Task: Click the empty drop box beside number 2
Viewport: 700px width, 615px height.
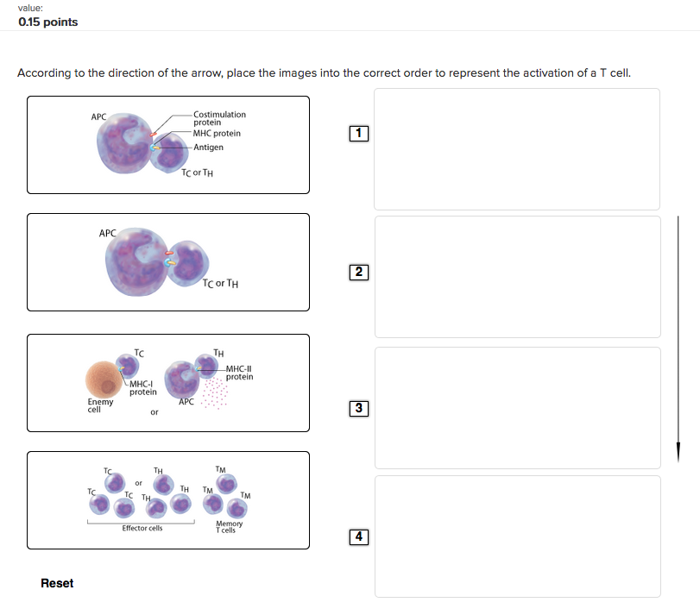Action: (x=516, y=277)
